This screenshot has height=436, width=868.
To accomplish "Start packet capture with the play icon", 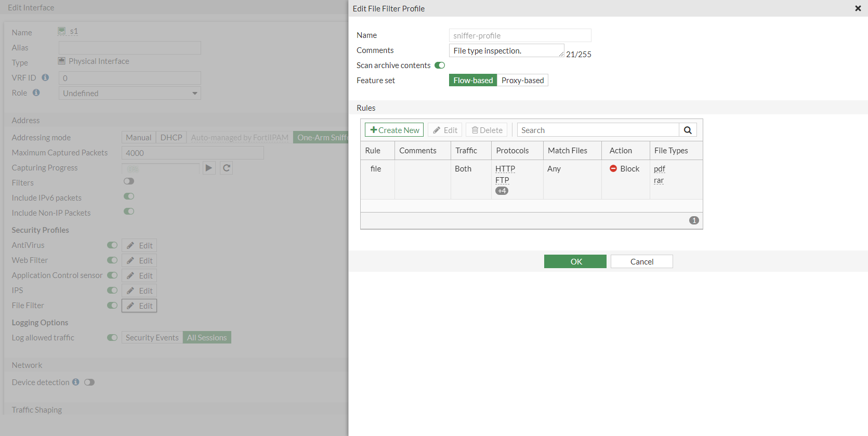I will pyautogui.click(x=209, y=168).
